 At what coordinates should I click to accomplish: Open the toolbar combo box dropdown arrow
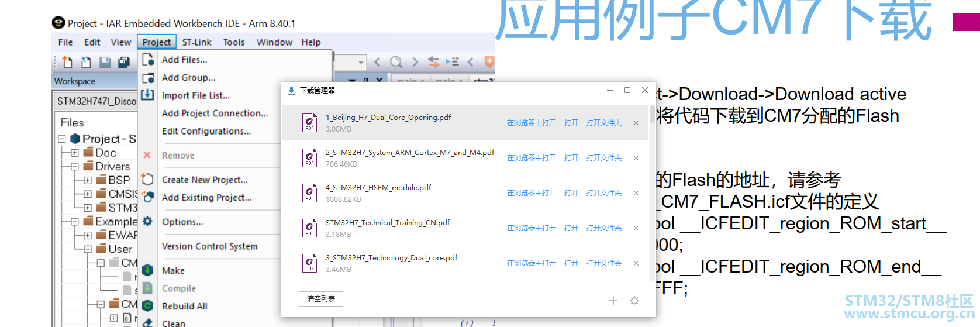point(361,62)
